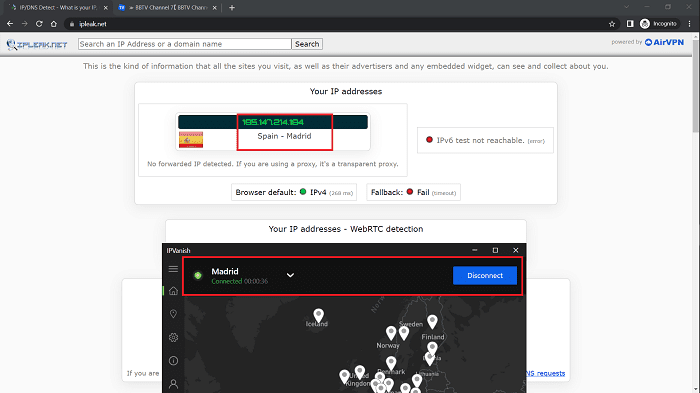The height and width of the screenshot is (393, 700).
Task: Reload the ipleak.net page
Action: (x=39, y=24)
